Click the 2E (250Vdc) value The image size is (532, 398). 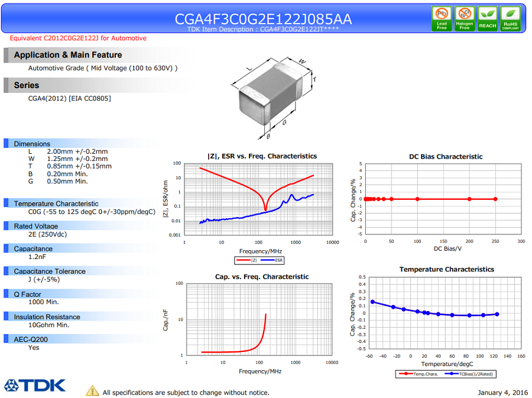[47, 234]
